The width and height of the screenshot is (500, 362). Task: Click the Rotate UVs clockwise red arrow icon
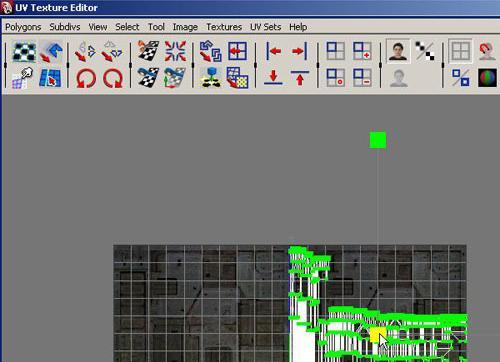(113, 78)
